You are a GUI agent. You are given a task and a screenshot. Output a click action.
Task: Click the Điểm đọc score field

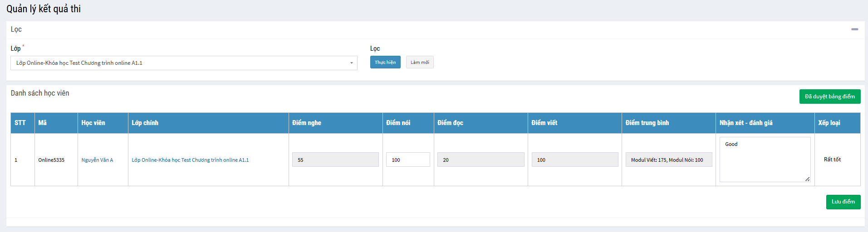point(481,159)
